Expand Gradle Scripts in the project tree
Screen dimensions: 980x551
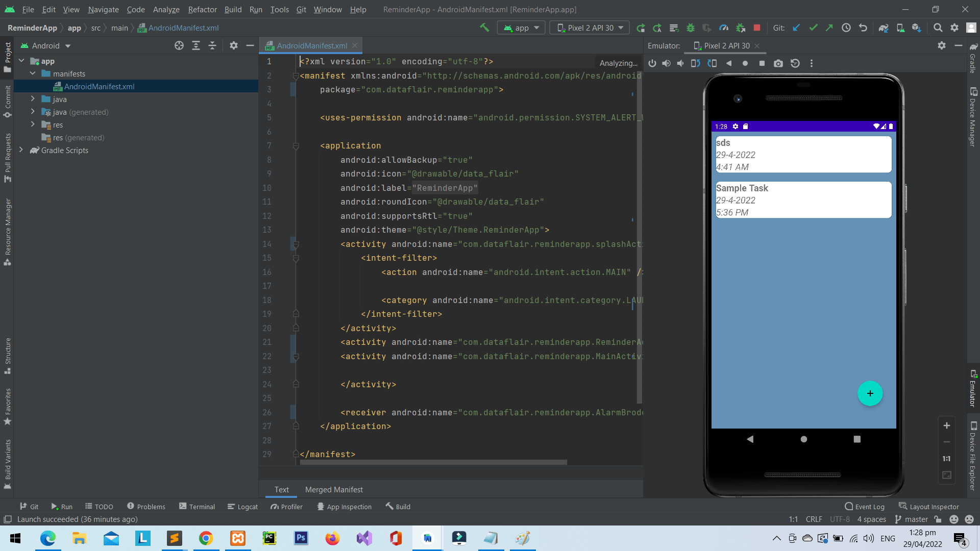(21, 150)
